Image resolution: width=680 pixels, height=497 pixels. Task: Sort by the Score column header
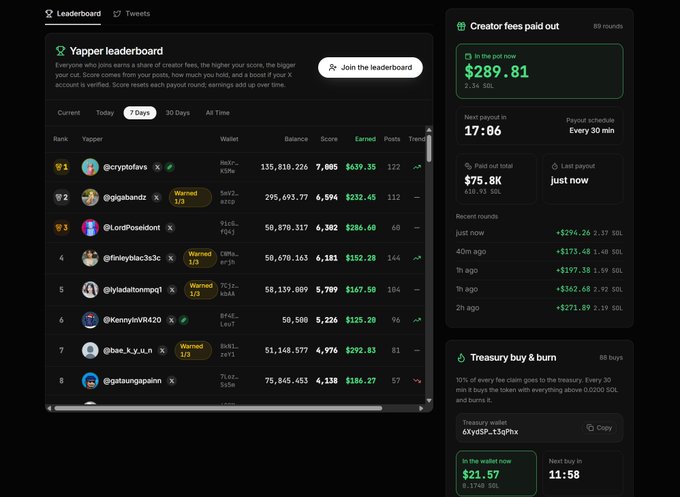tap(329, 139)
